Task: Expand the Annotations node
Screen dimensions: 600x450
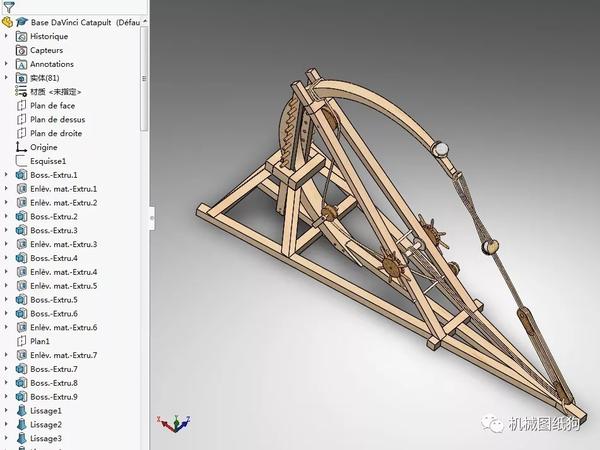Action: [x=6, y=64]
